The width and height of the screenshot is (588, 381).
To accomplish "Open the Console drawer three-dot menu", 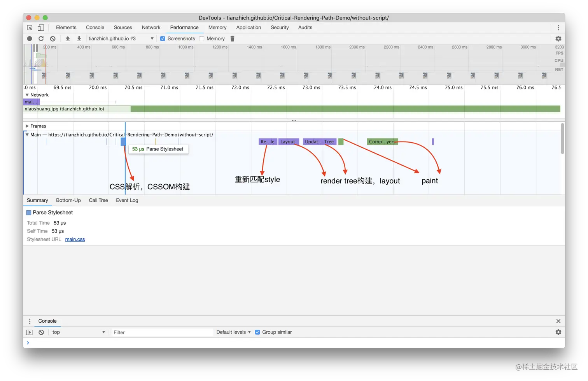I will (x=30, y=321).
